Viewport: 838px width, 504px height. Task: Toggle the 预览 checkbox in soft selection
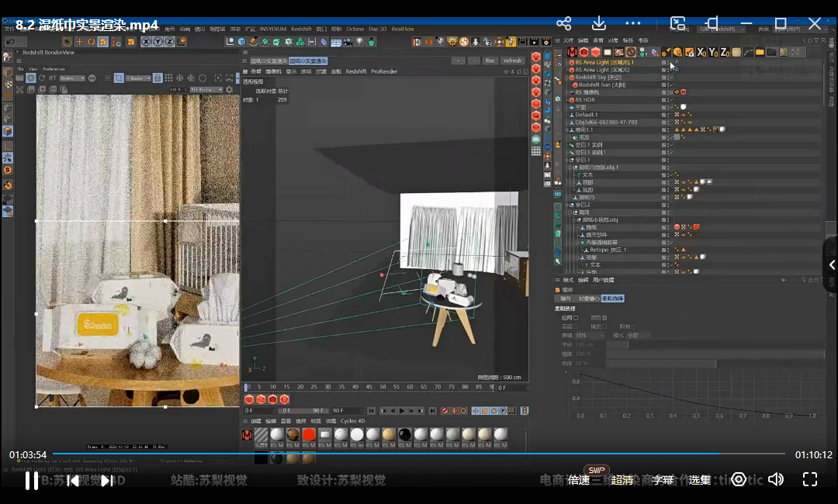tap(604, 318)
